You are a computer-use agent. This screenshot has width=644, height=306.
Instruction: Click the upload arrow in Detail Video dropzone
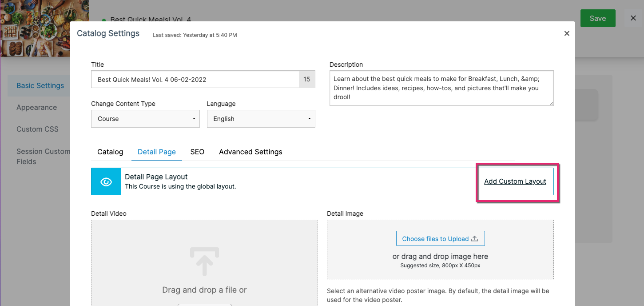[x=204, y=262]
